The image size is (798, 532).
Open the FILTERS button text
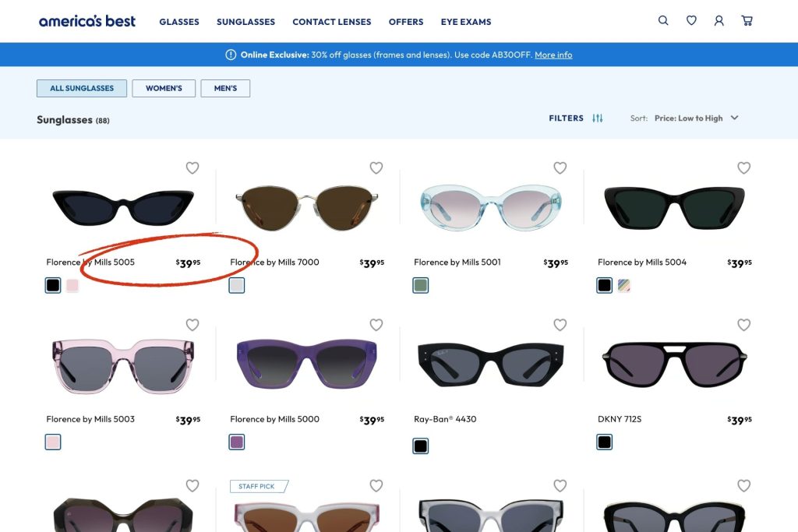pos(566,118)
